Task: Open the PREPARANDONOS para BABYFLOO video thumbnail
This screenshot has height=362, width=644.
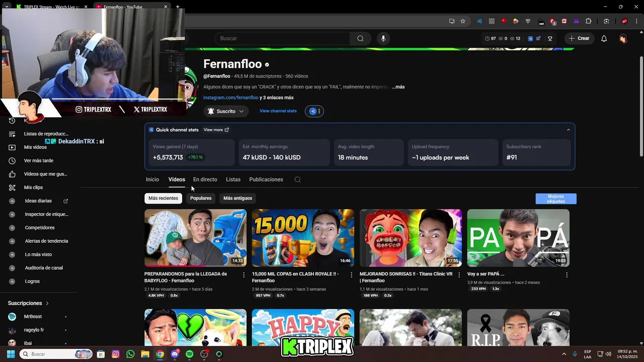Action: [x=195, y=238]
